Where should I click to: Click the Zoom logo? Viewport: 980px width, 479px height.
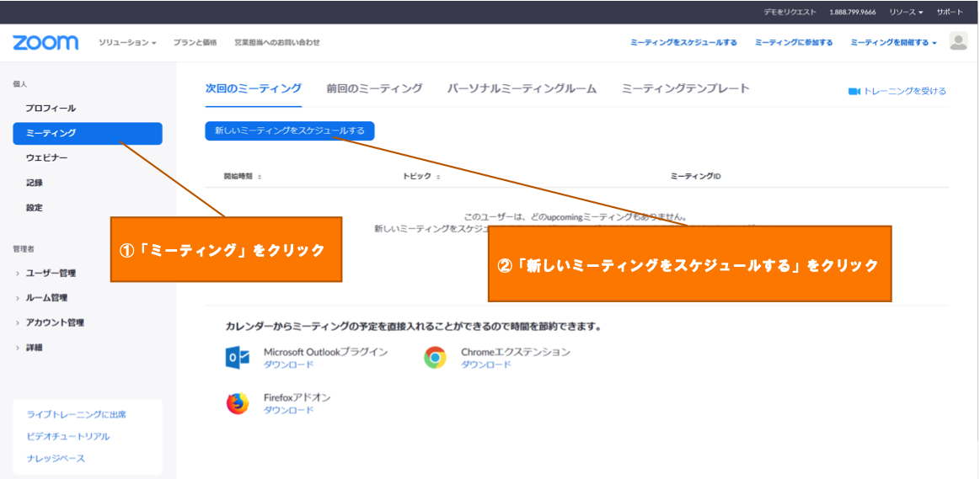pos(46,42)
